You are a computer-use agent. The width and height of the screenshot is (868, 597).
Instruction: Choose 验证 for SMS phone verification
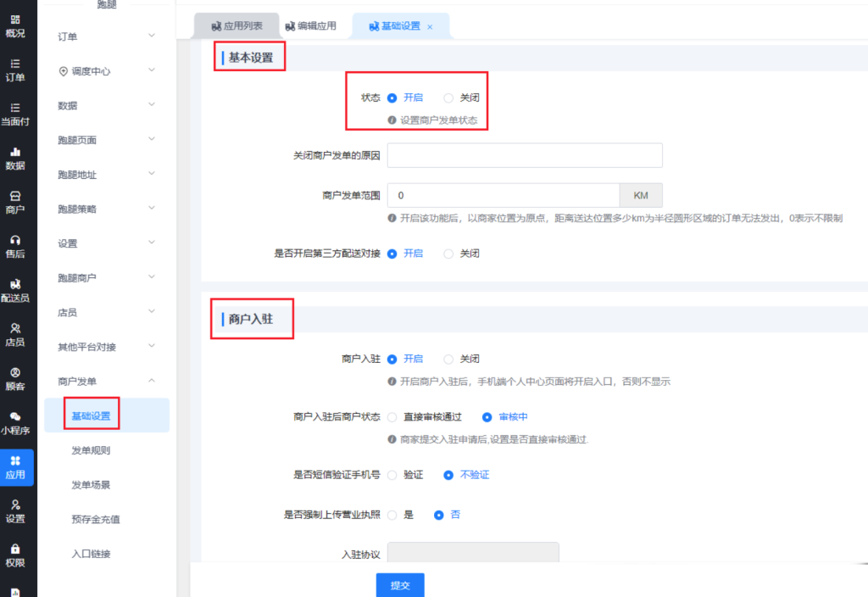[392, 475]
